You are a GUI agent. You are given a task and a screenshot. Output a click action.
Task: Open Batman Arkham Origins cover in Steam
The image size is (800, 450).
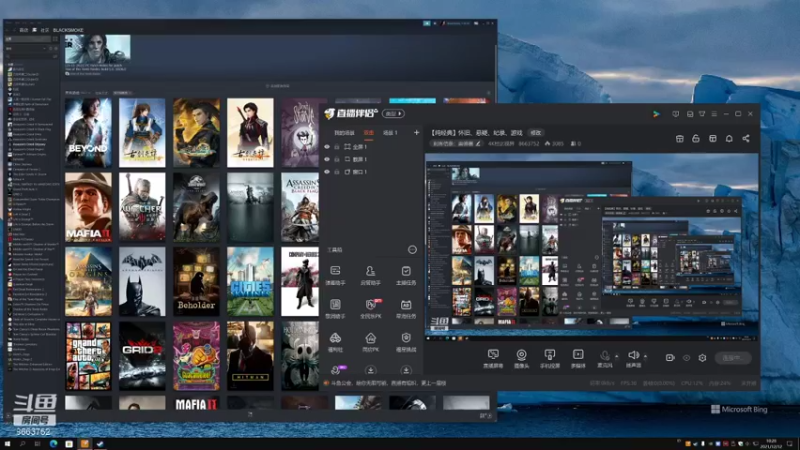coord(142,282)
